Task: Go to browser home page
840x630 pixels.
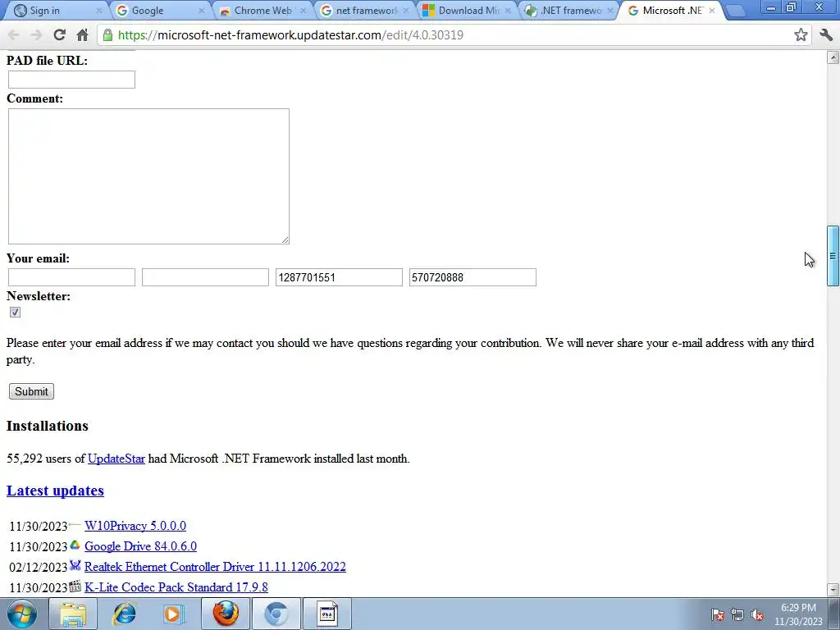Action: pos(82,35)
